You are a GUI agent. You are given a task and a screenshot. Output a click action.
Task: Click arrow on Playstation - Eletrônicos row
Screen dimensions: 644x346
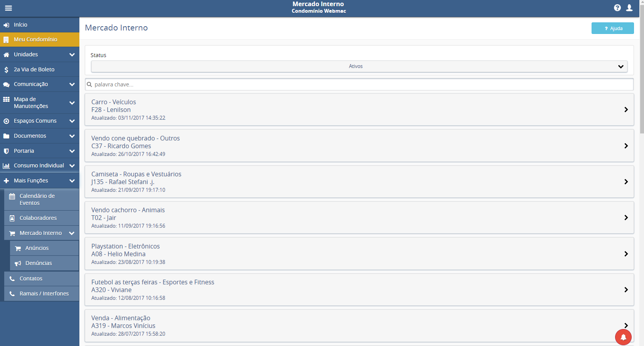point(626,254)
